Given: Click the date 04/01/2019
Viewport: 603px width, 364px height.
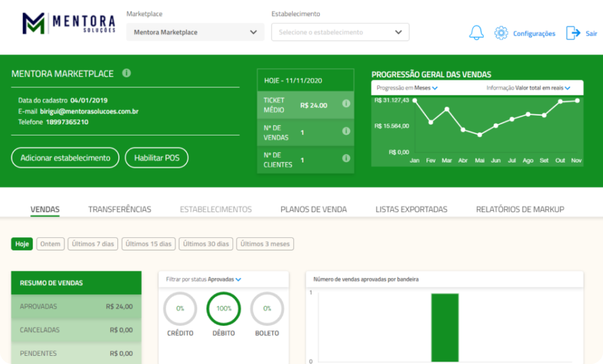Looking at the screenshot, I should pyautogui.click(x=89, y=100).
